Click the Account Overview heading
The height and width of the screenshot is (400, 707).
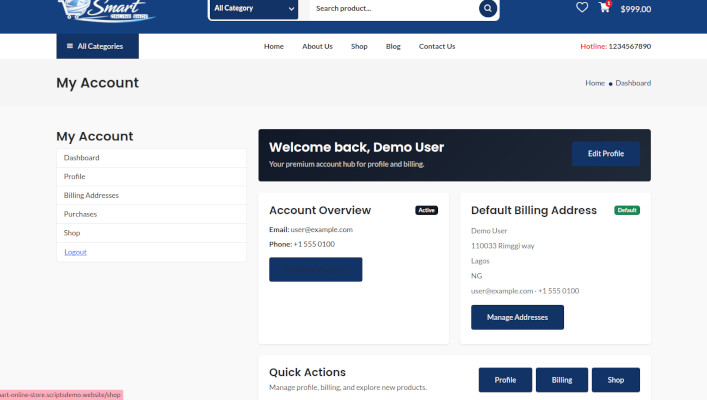pos(320,211)
